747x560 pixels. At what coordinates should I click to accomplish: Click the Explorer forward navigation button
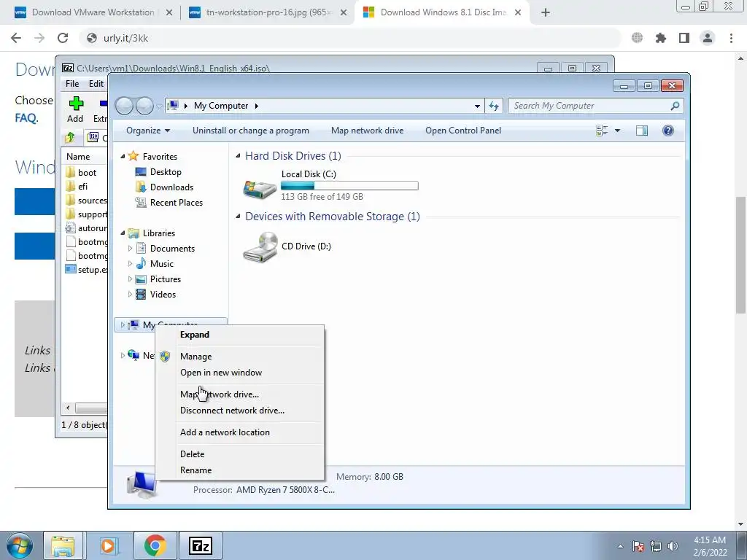tap(144, 106)
